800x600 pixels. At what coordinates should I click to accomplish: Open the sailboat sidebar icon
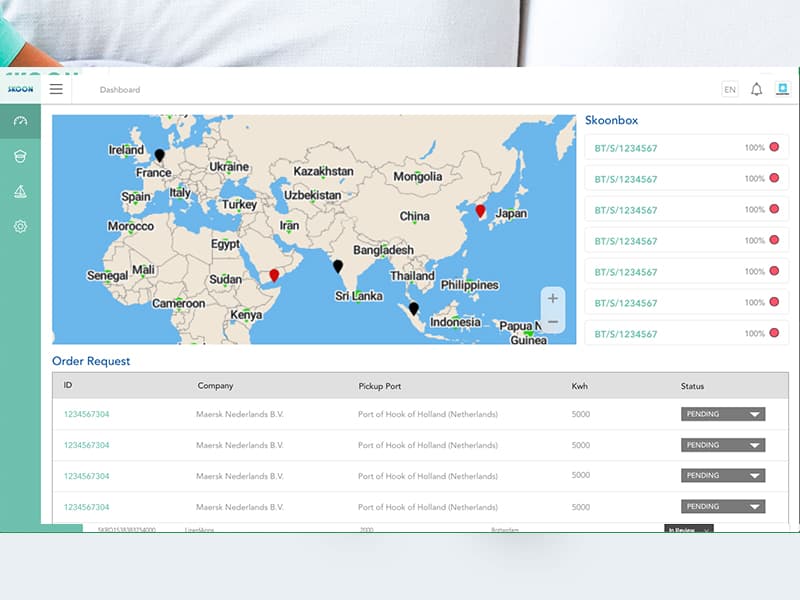click(x=20, y=191)
